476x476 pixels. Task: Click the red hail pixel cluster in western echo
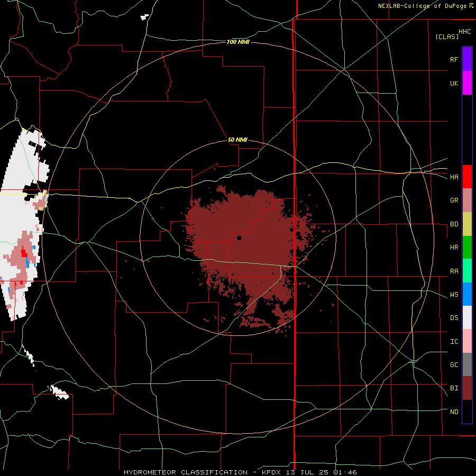coord(24,253)
